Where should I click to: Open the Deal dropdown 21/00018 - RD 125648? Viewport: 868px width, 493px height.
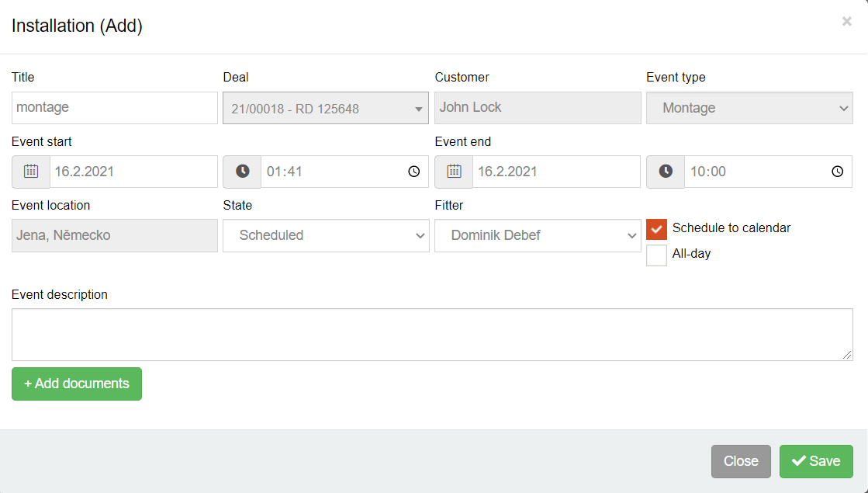[326, 108]
